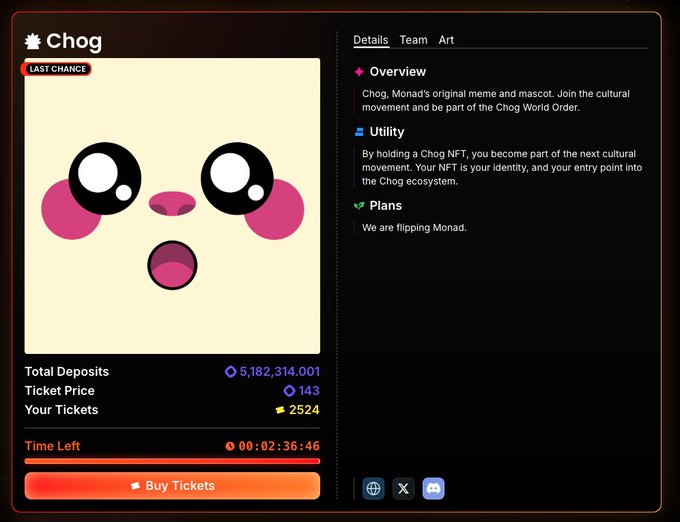
Task: Switch to the Details tab
Action: (x=371, y=40)
